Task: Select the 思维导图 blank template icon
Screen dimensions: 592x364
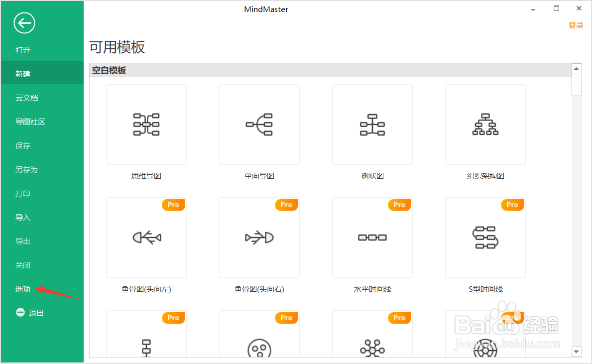Action: [x=146, y=124]
